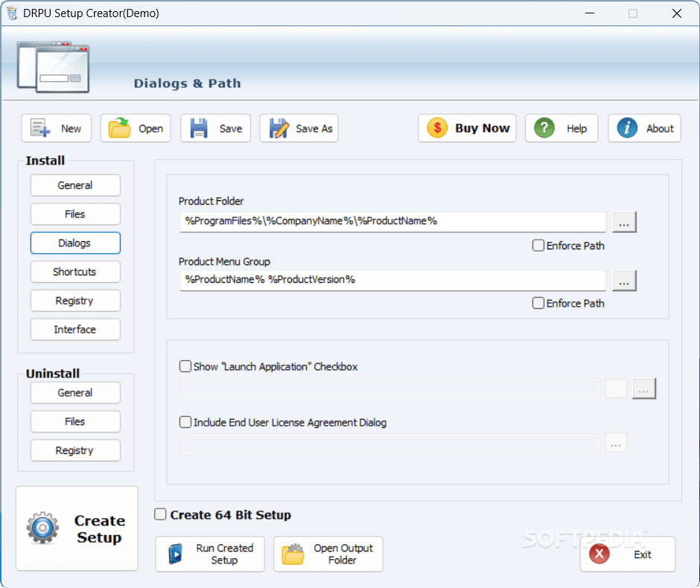Click the red Exit X icon
This screenshot has height=588, width=700.
599,554
